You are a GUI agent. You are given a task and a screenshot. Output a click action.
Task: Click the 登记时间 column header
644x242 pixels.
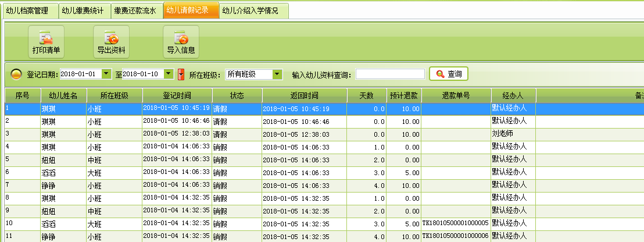177,95
